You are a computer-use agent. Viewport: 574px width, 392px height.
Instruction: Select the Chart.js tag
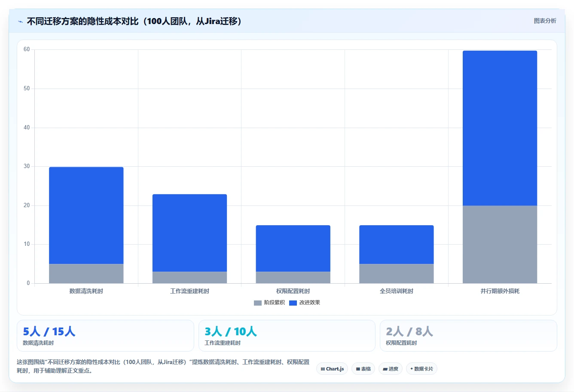click(x=332, y=369)
